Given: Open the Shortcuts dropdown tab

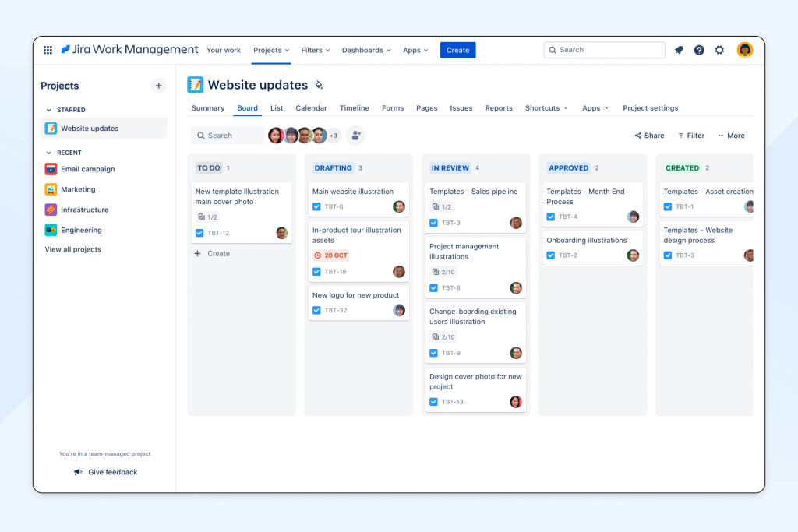Looking at the screenshot, I should pos(546,108).
